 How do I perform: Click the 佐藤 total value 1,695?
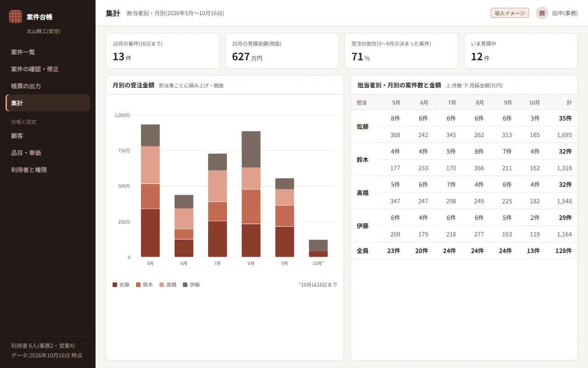(564, 135)
